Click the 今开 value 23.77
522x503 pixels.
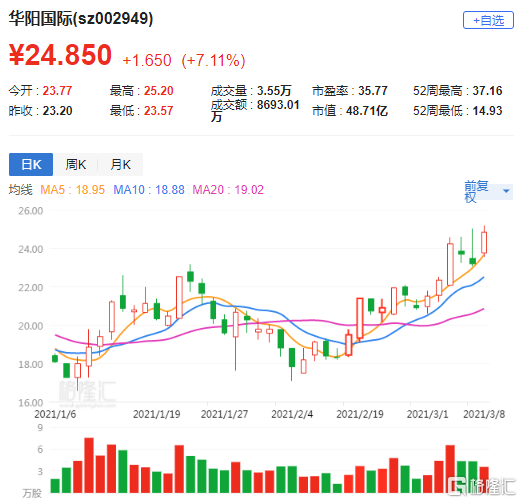[x=57, y=91]
